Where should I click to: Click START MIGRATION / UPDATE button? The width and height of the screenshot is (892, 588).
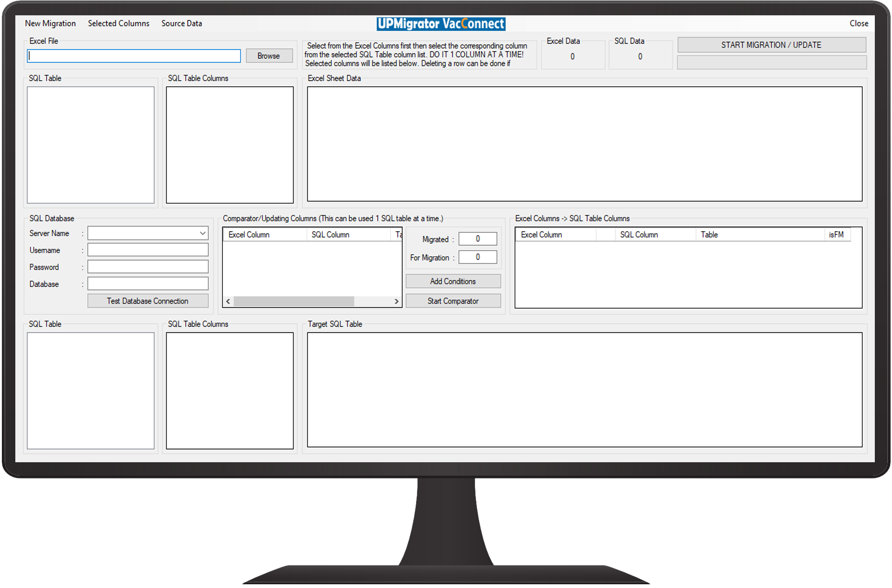click(771, 45)
